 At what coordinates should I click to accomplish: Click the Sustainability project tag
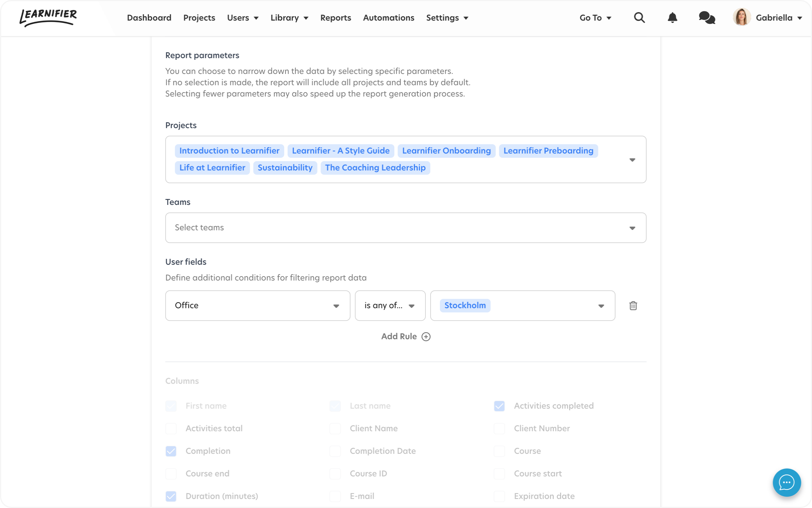click(285, 167)
